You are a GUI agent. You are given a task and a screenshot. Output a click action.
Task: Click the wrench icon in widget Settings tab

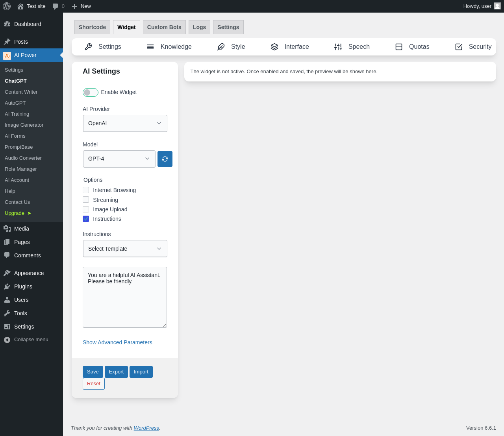coord(88,47)
